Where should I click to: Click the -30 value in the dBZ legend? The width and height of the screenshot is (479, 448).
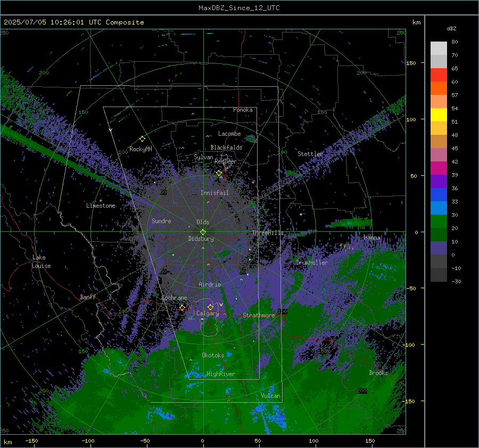coord(456,281)
